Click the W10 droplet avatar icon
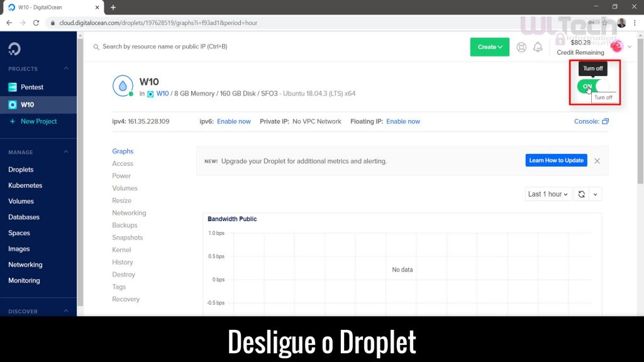Viewport: 644px width, 362px height. click(123, 85)
